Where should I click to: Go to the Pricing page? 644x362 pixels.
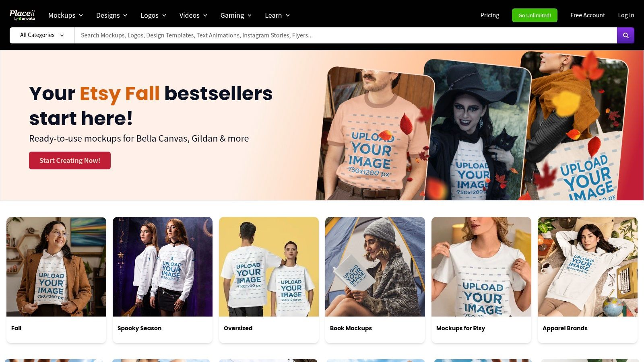489,15
